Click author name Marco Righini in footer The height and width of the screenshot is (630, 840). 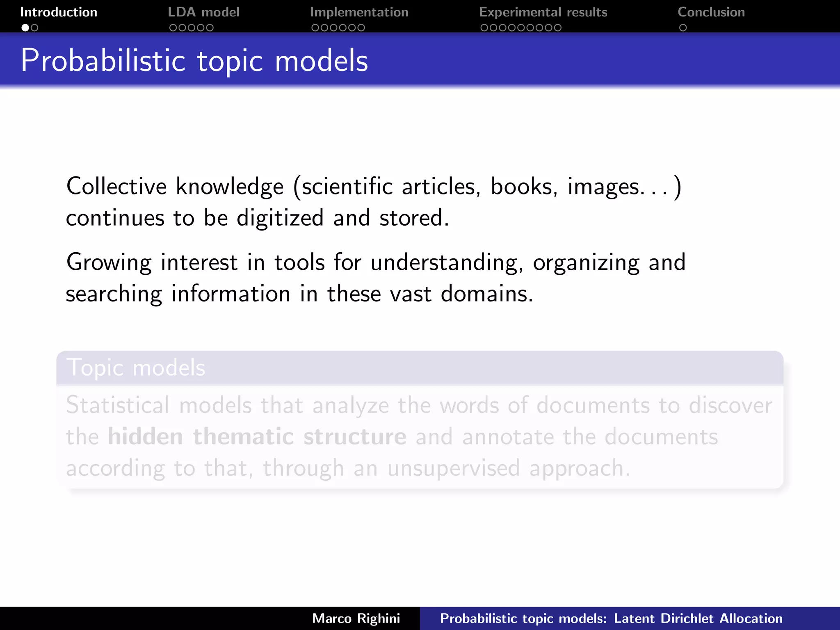(x=356, y=619)
